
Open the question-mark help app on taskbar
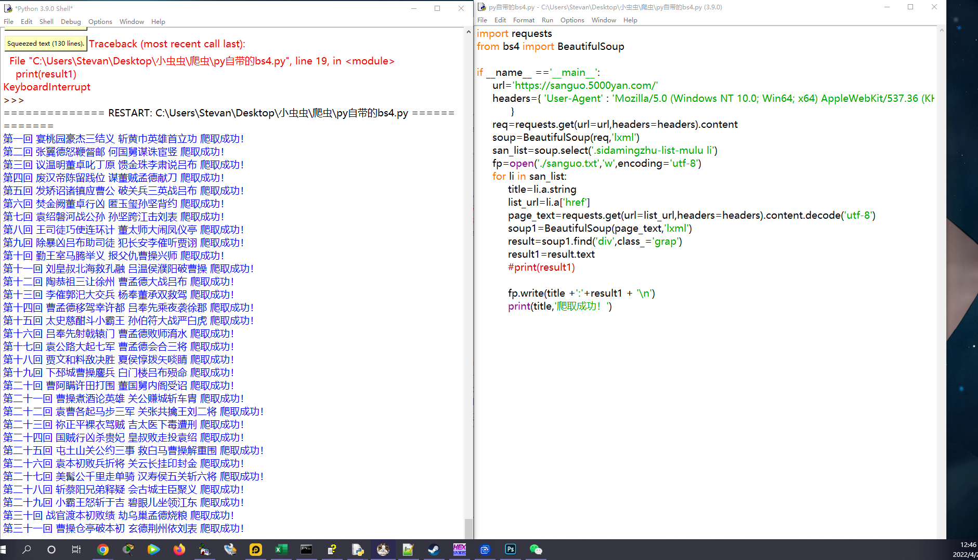click(332, 549)
